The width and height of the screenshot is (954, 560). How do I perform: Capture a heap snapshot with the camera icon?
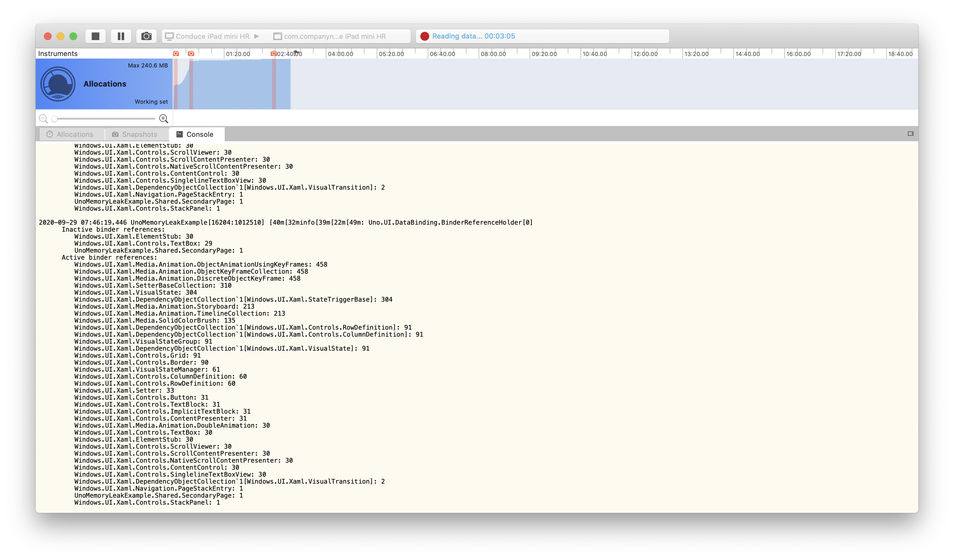pos(146,36)
